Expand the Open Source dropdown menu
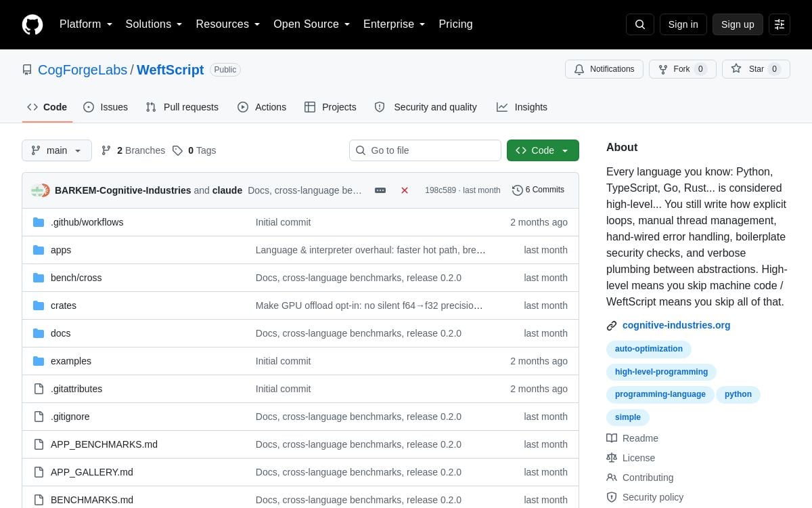The height and width of the screenshot is (508, 812). [311, 24]
